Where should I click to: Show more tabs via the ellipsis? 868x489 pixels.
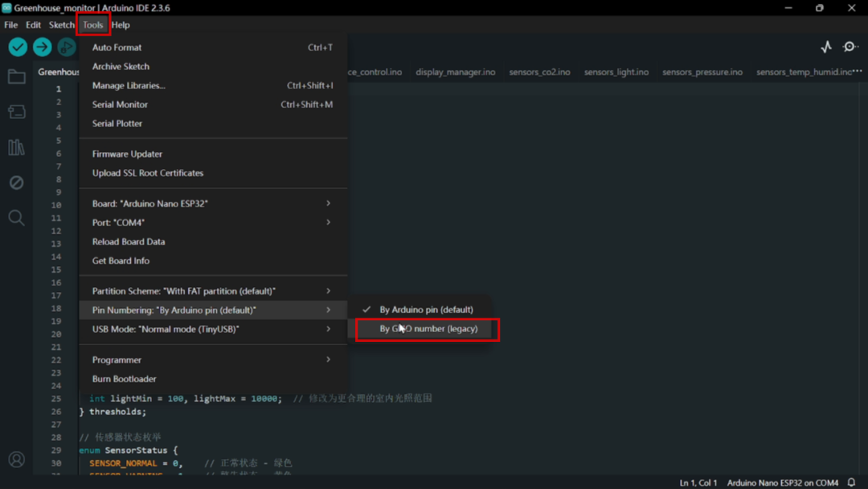point(858,71)
